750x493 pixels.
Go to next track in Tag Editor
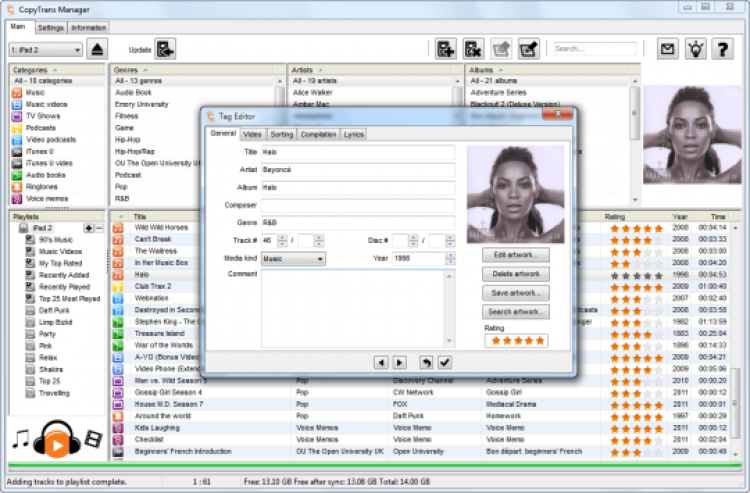(x=399, y=362)
